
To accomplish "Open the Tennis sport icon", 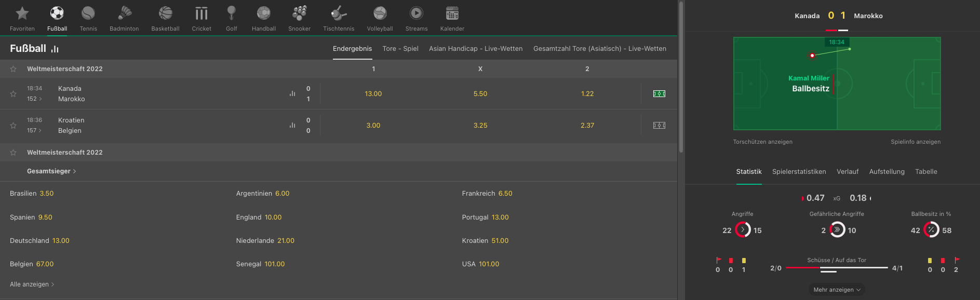I will point(88,13).
